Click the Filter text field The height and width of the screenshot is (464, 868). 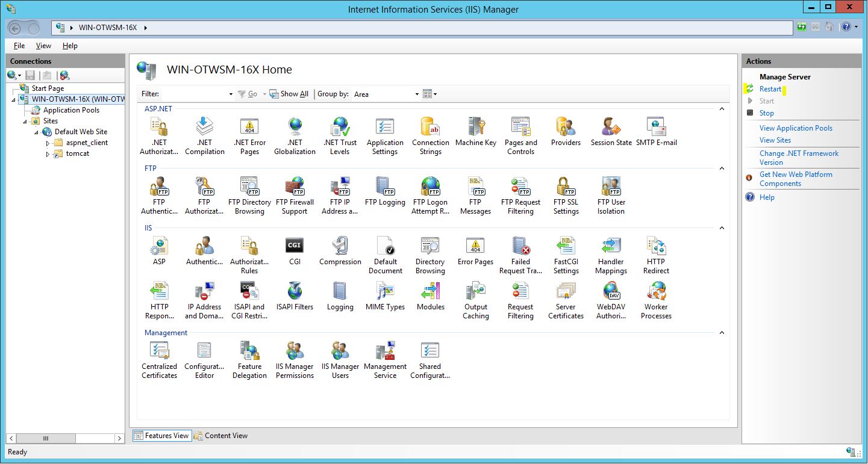[x=195, y=94]
